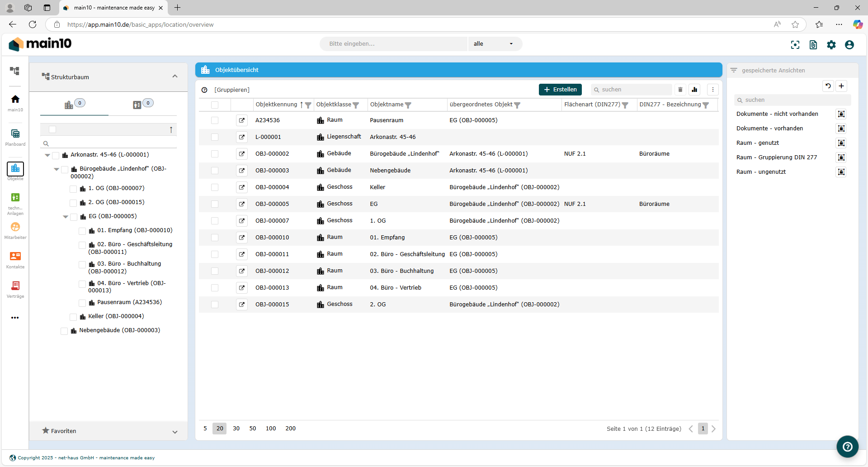Collapse the EG (OBJ-000005) tree node

coord(66,217)
